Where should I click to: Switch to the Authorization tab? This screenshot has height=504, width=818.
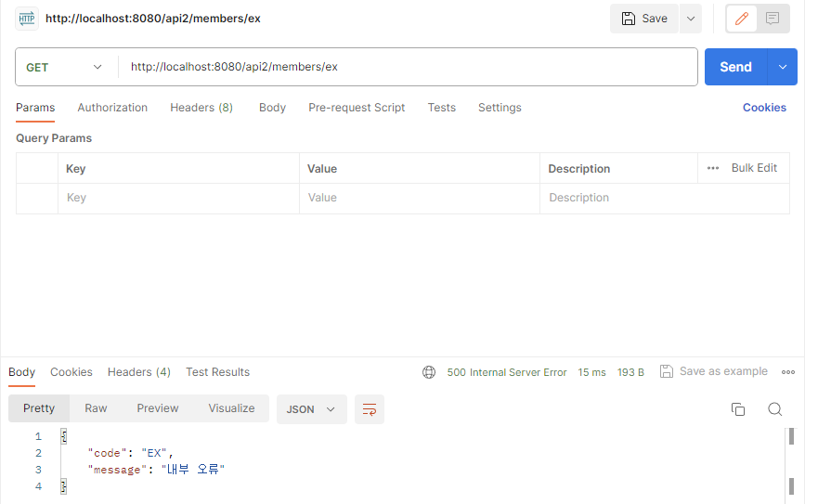pyautogui.click(x=112, y=108)
